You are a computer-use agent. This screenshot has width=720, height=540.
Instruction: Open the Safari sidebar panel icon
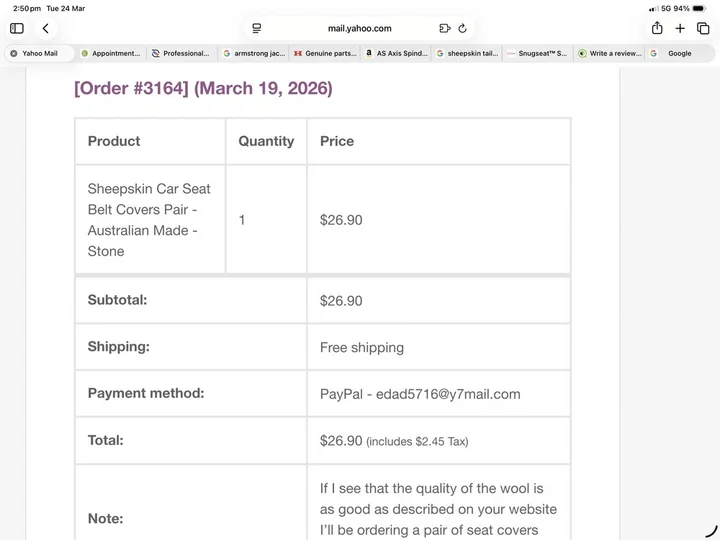coord(17,28)
